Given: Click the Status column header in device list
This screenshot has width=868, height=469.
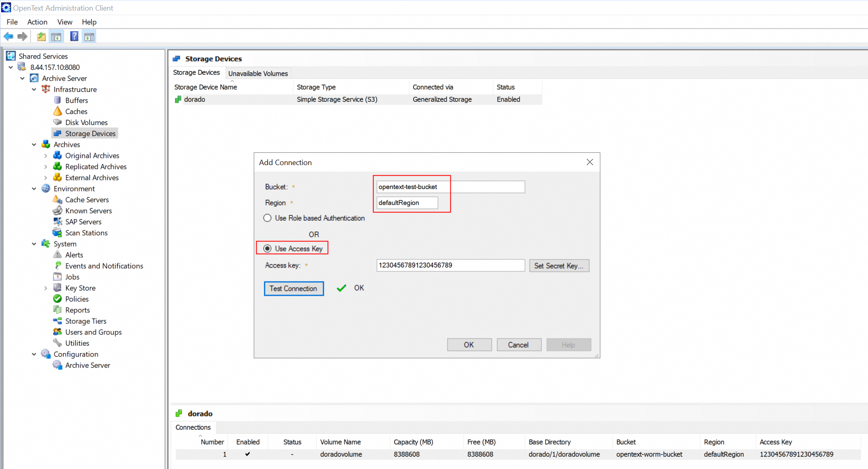Looking at the screenshot, I should click(x=517, y=87).
